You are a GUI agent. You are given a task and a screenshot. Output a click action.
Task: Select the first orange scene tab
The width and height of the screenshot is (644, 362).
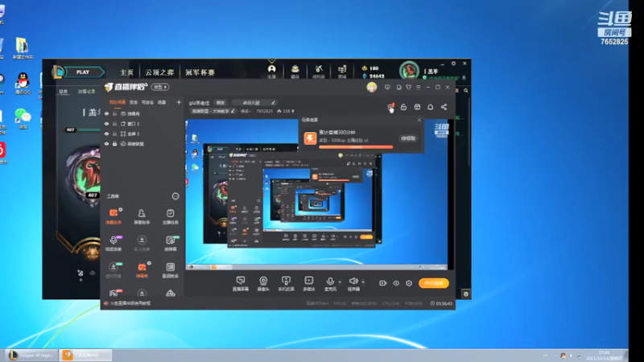pyautogui.click(x=117, y=102)
